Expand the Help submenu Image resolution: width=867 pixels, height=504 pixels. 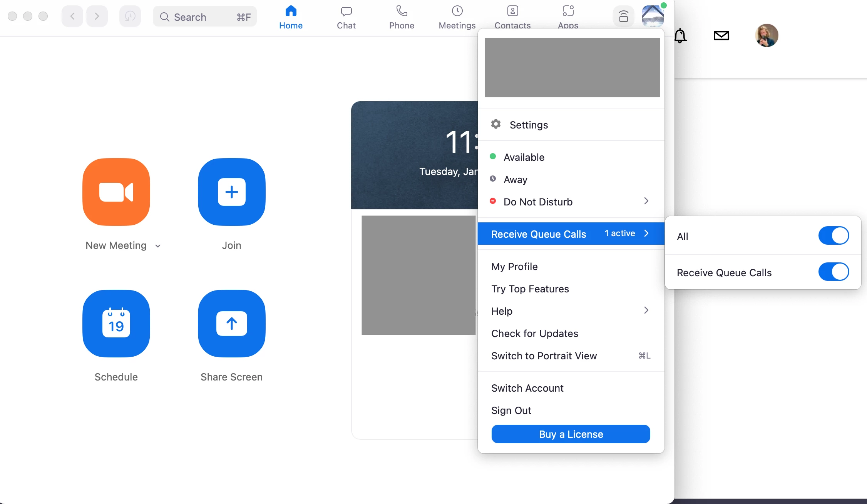(x=646, y=310)
